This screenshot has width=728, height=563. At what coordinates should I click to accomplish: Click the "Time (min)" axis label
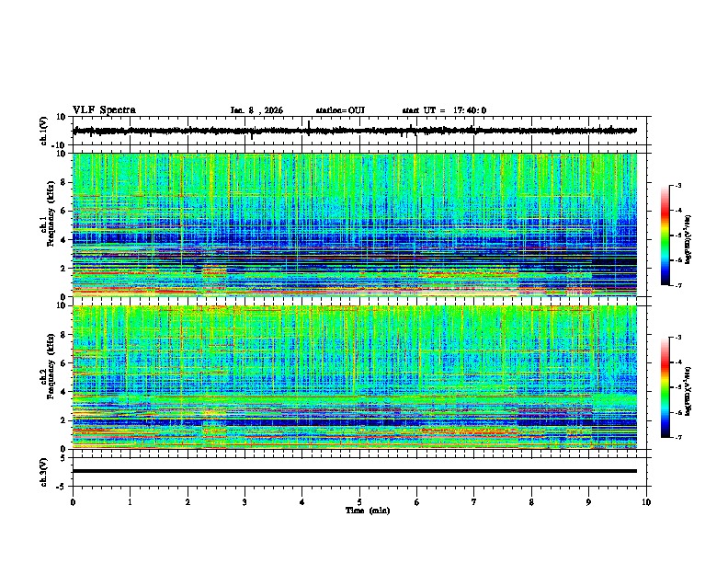coord(368,511)
